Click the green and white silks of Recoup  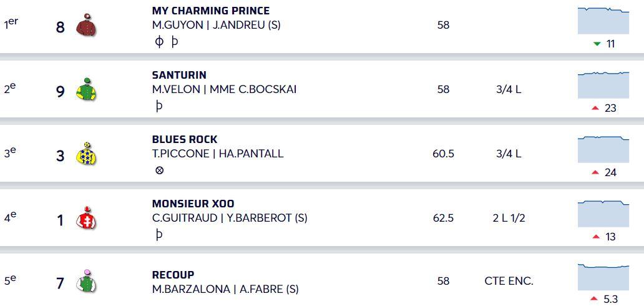pyautogui.click(x=86, y=281)
